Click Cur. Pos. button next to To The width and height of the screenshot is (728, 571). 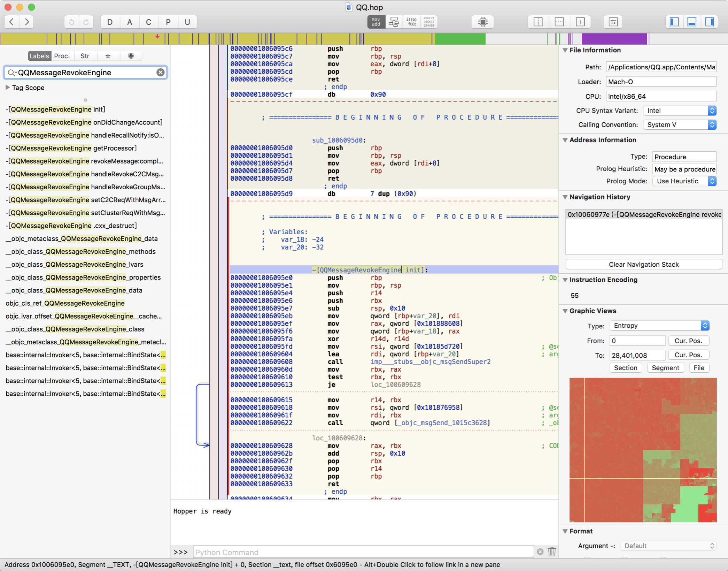point(688,355)
